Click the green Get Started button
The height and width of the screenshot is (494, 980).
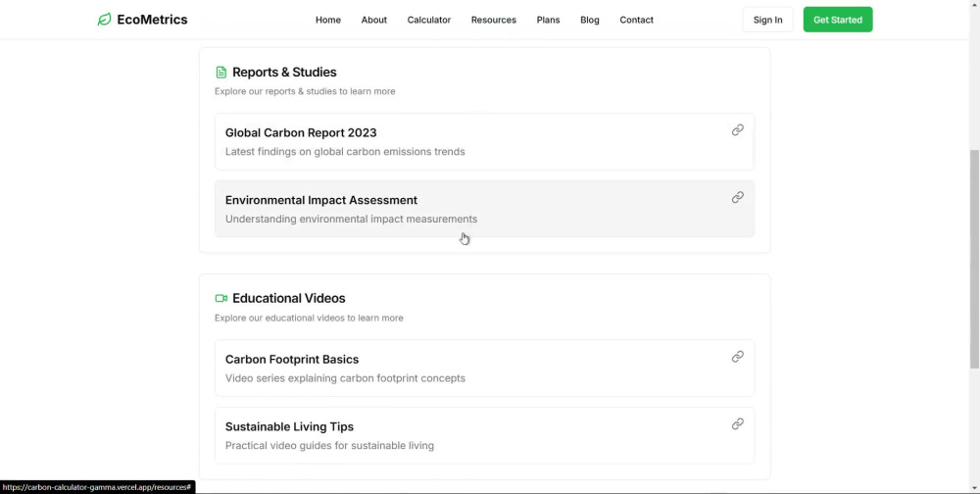pyautogui.click(x=838, y=20)
